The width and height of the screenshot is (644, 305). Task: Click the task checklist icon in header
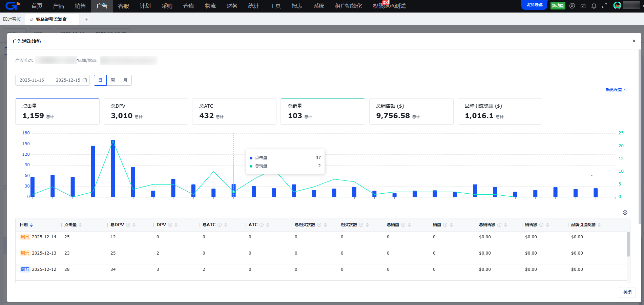pos(583,6)
